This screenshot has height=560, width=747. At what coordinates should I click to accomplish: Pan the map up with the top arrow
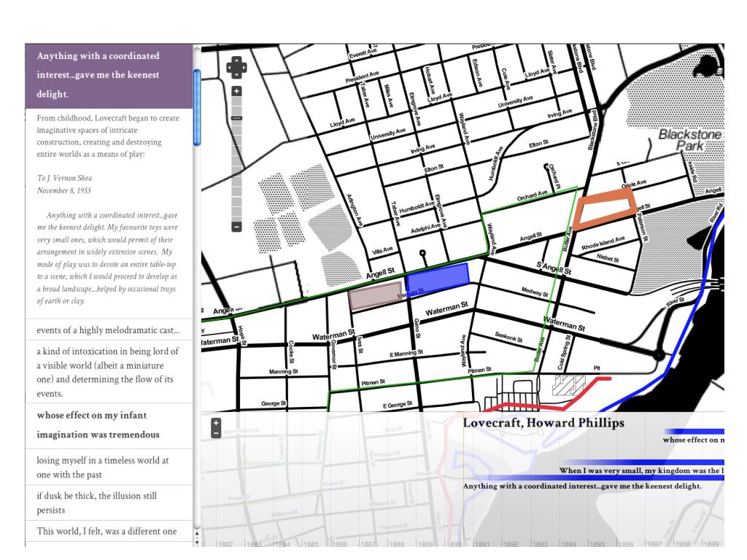point(237,60)
